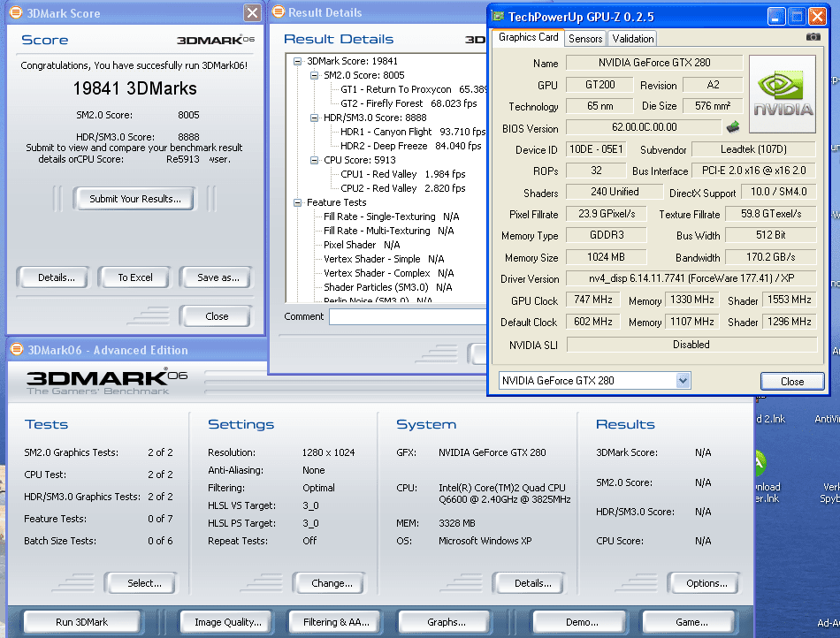Open Image Quality tools

point(227,622)
